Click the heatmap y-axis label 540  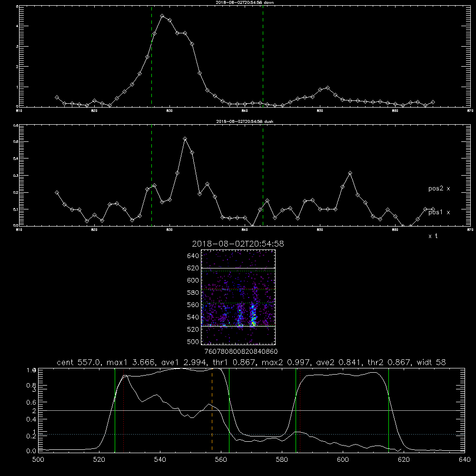point(193,317)
